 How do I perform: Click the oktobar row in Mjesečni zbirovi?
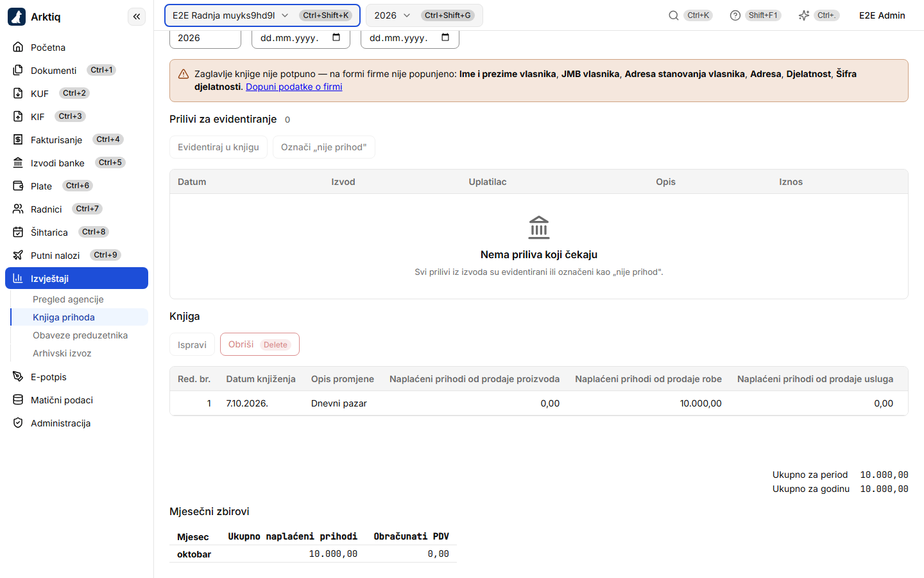(x=313, y=554)
